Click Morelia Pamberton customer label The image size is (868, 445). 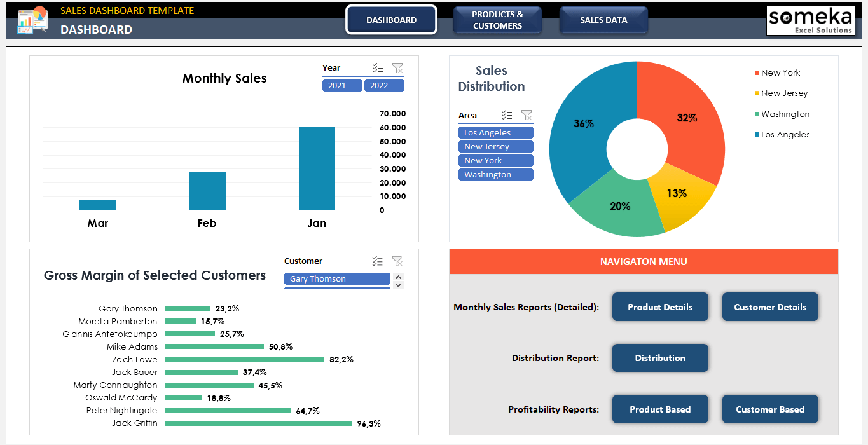[118, 321]
